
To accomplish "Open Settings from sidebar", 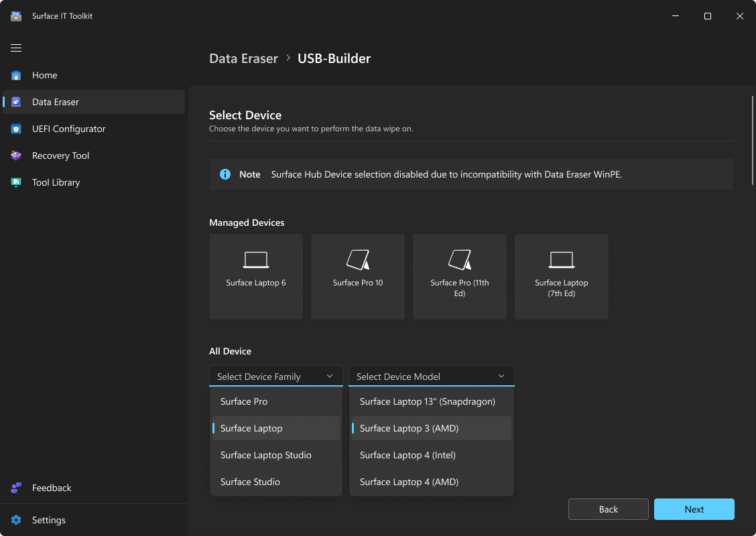I will click(x=94, y=520).
